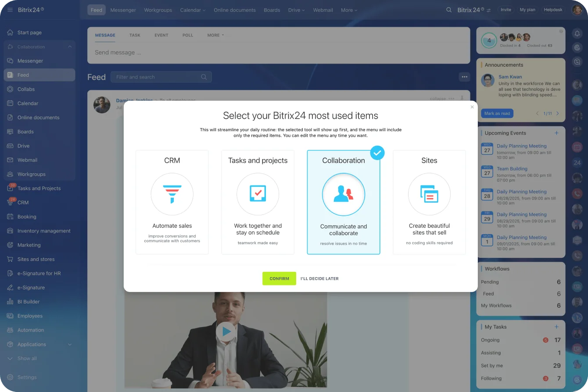Open the More dropdown in message composer
Image resolution: width=588 pixels, height=392 pixels.
(215, 35)
